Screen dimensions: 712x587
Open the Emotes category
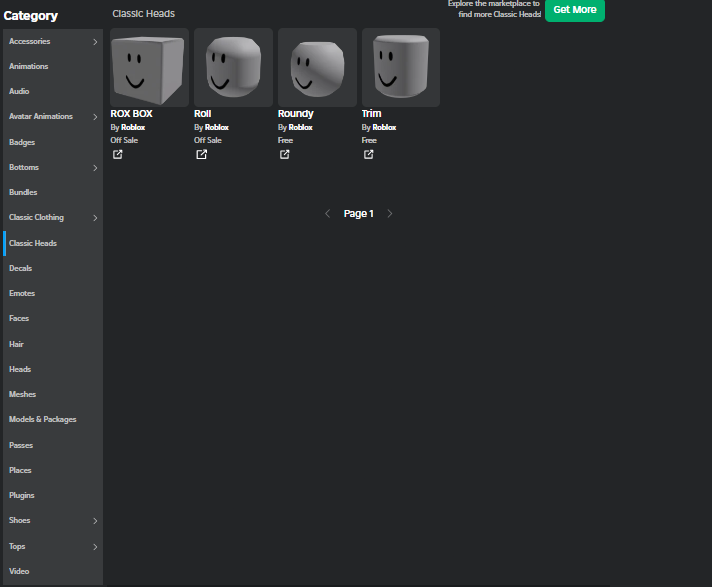[x=53, y=293]
